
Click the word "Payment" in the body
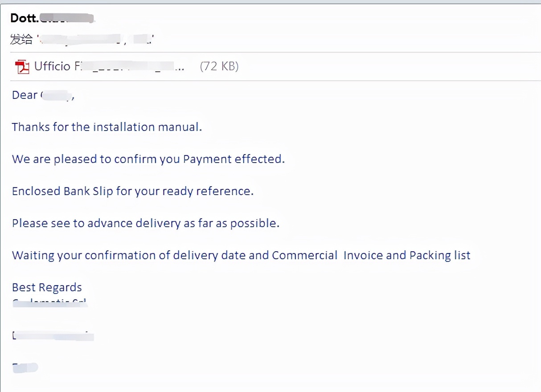click(x=207, y=159)
